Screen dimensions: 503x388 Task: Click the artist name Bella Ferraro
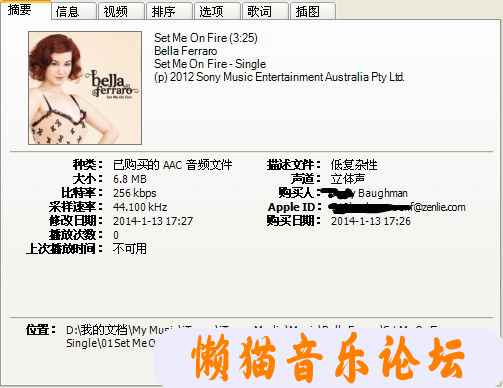pos(186,51)
